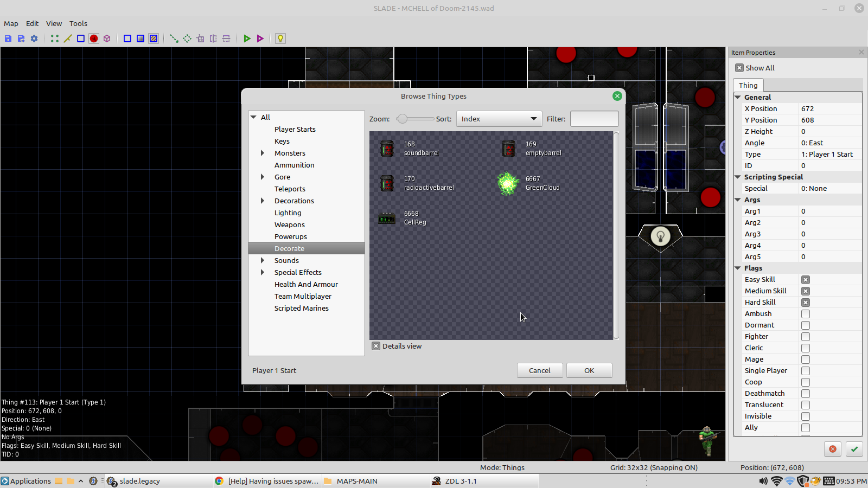Toggle the Details view checkbox
Viewport: 868px width, 488px height.
click(376, 346)
